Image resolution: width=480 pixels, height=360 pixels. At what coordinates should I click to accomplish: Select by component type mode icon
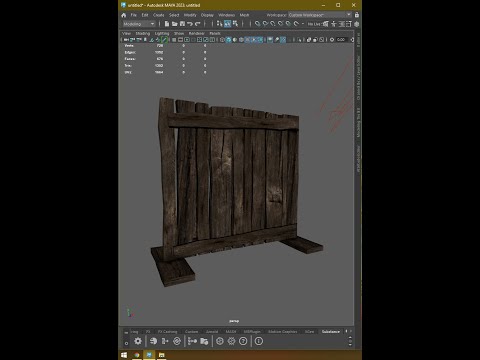tap(235, 24)
